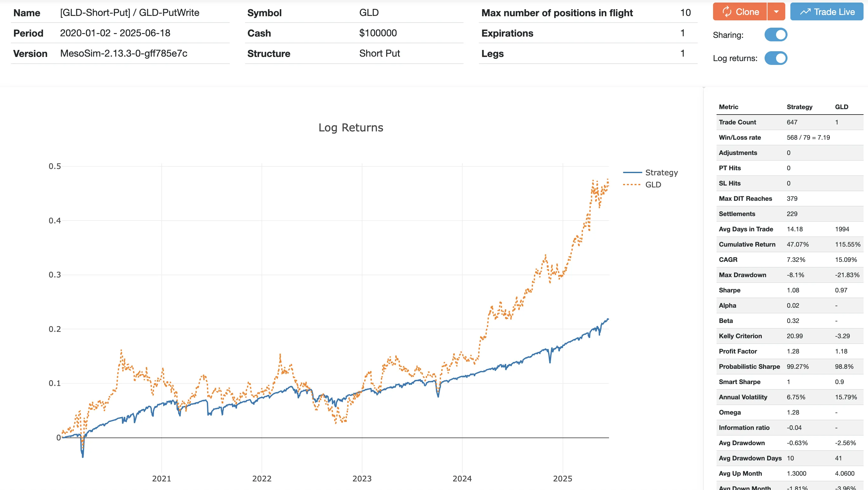Turn off the Sharing switch
This screenshot has width=868, height=490.
pyautogui.click(x=776, y=35)
